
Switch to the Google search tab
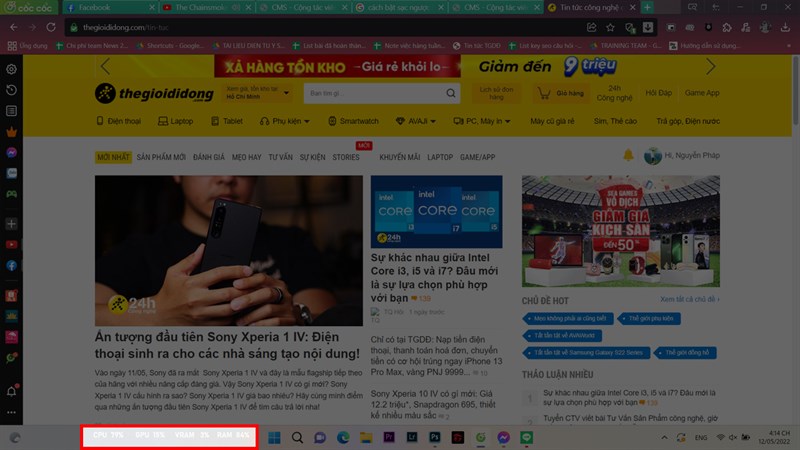399,8
